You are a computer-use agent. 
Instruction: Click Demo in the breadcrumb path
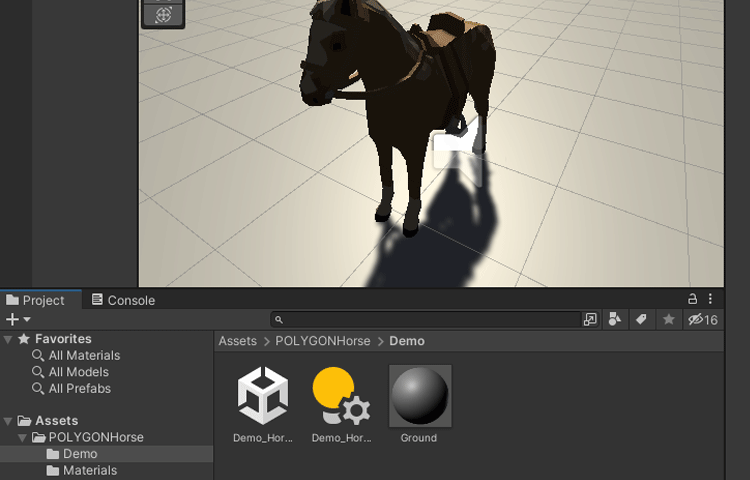(407, 341)
